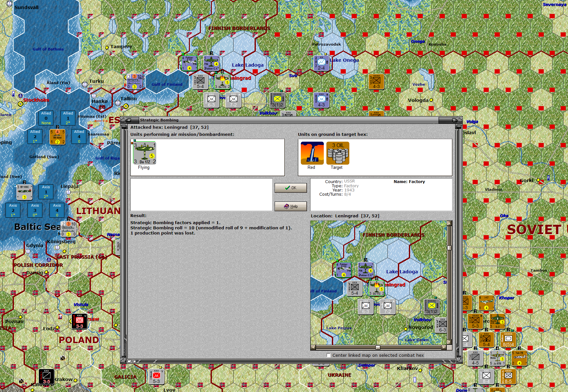Click the mini-map scroll right arrow

coord(444,347)
